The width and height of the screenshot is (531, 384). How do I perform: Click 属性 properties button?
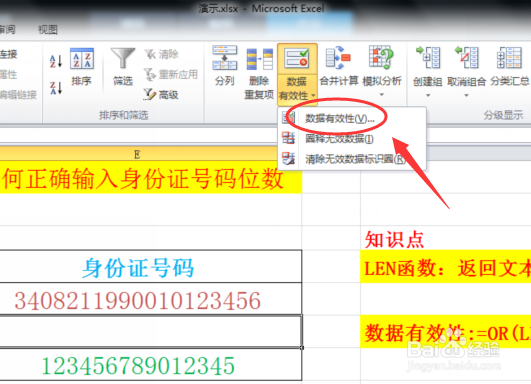(9, 74)
